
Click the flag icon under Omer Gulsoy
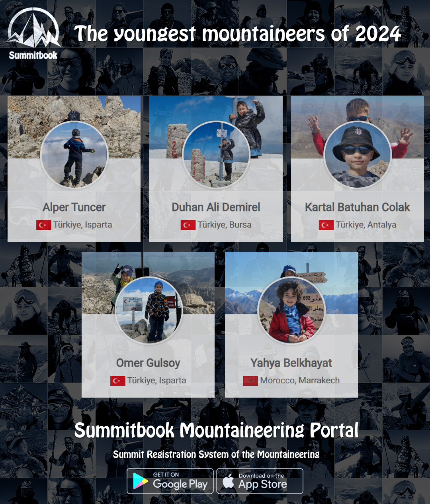118,381
